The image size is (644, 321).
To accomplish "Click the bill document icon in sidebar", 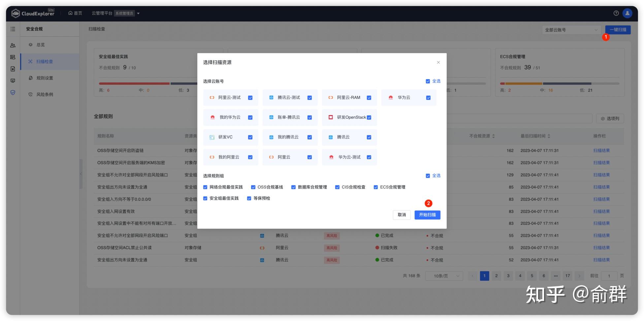I will 13,69.
